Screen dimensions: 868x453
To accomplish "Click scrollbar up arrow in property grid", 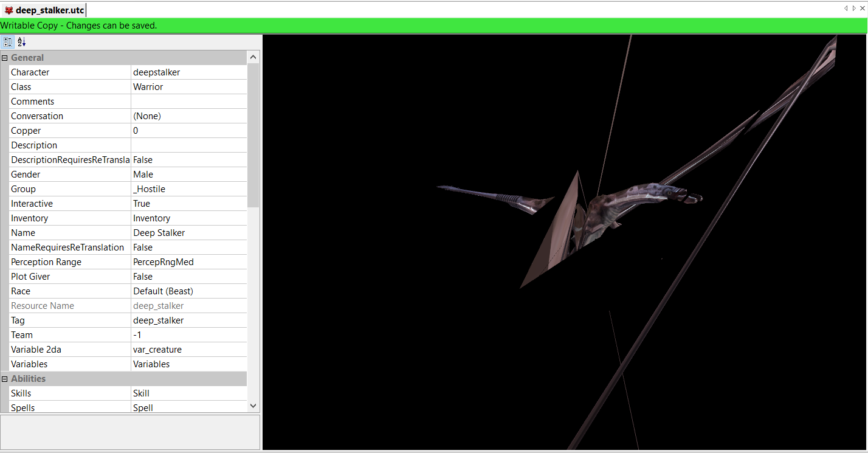I will pyautogui.click(x=253, y=57).
